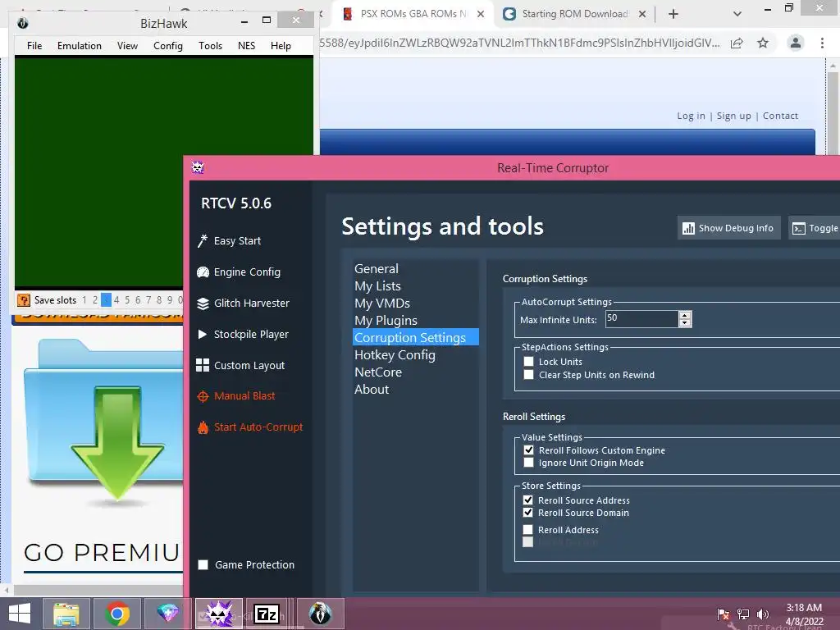Screen dimensions: 840x630
Task: Open the BizHawk Tools menu
Action: coord(211,46)
